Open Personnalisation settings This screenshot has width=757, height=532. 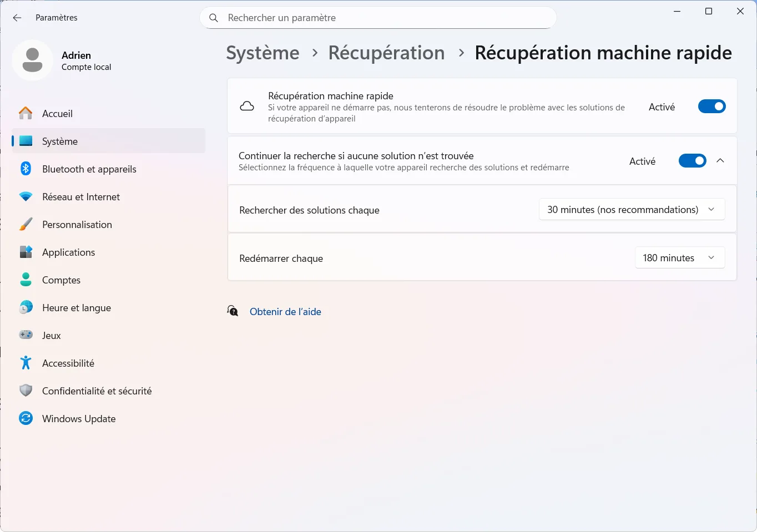77,224
